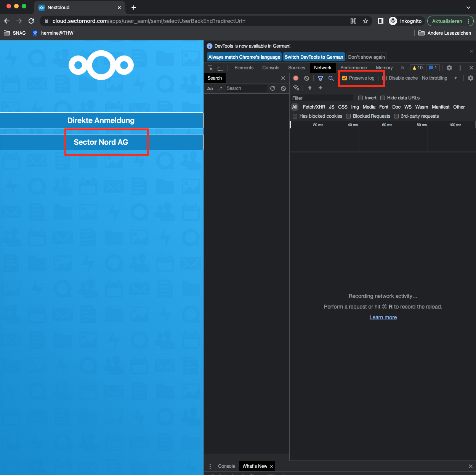476x475 pixels.
Task: Check 3rd-party requests checkbox
Action: click(x=396, y=116)
